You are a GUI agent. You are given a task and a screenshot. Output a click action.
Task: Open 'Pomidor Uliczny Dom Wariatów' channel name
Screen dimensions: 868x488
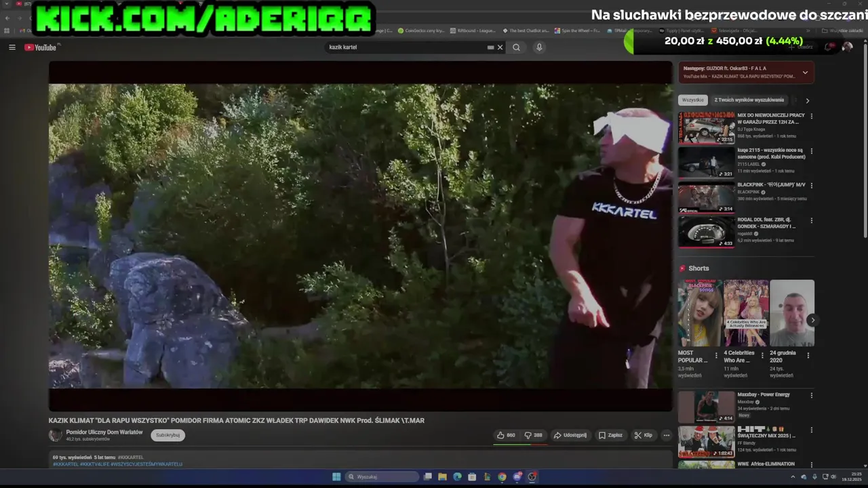click(x=104, y=432)
